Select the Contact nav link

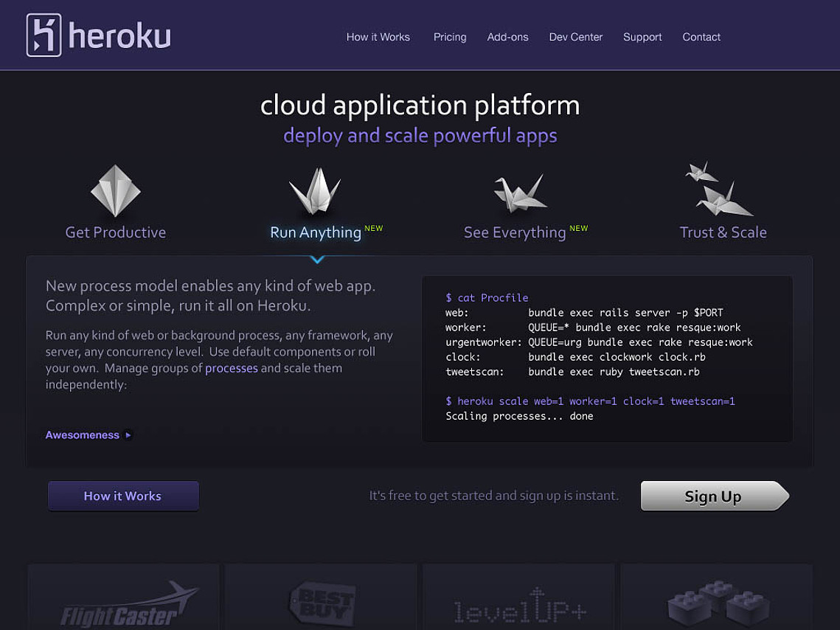tap(701, 37)
